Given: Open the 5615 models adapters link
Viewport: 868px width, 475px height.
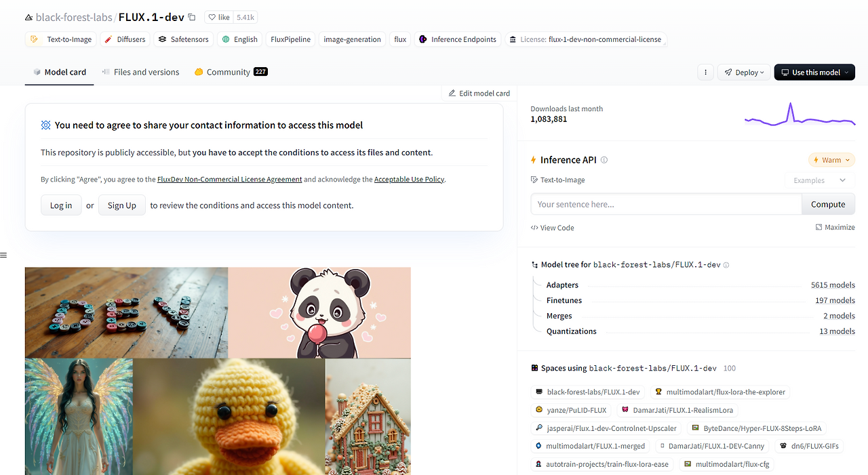Looking at the screenshot, I should (x=833, y=285).
